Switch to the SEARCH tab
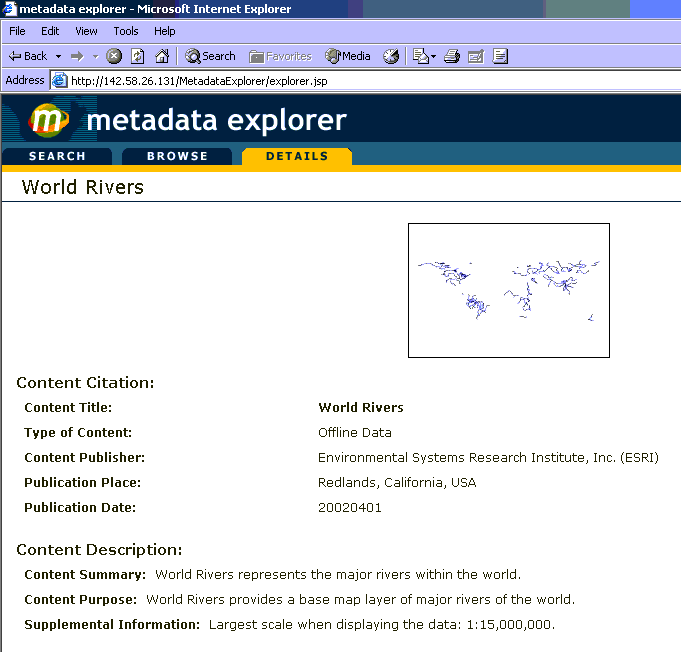 click(x=57, y=156)
